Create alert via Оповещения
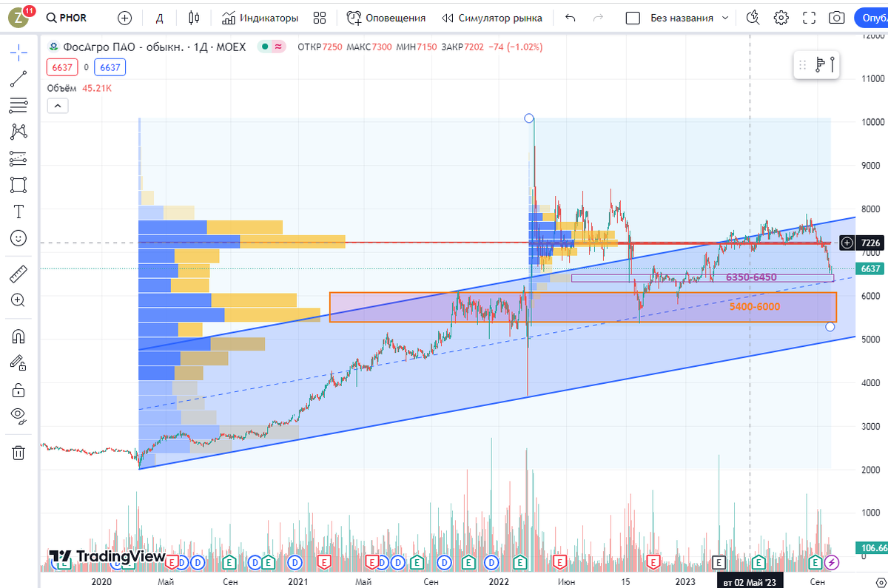The image size is (888, 588). tap(386, 18)
